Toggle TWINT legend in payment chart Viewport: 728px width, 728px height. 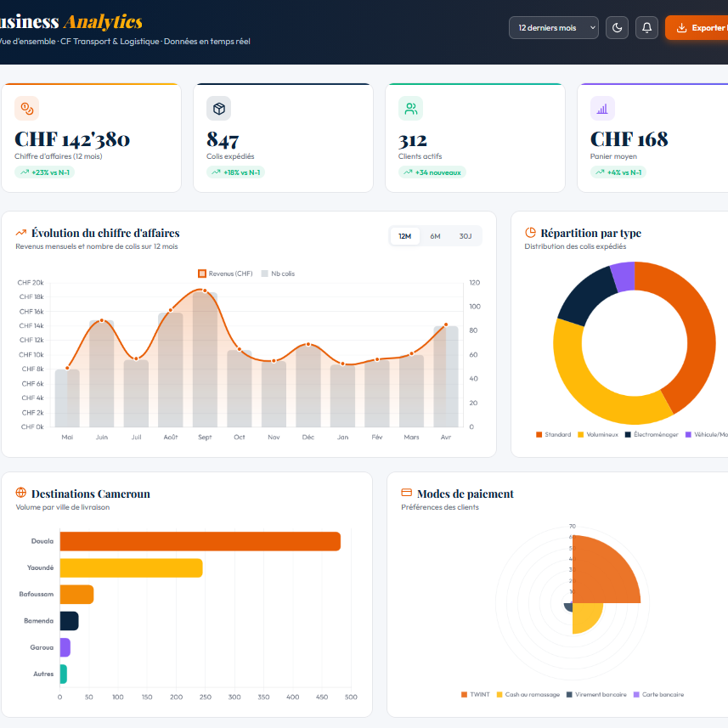pos(476,695)
